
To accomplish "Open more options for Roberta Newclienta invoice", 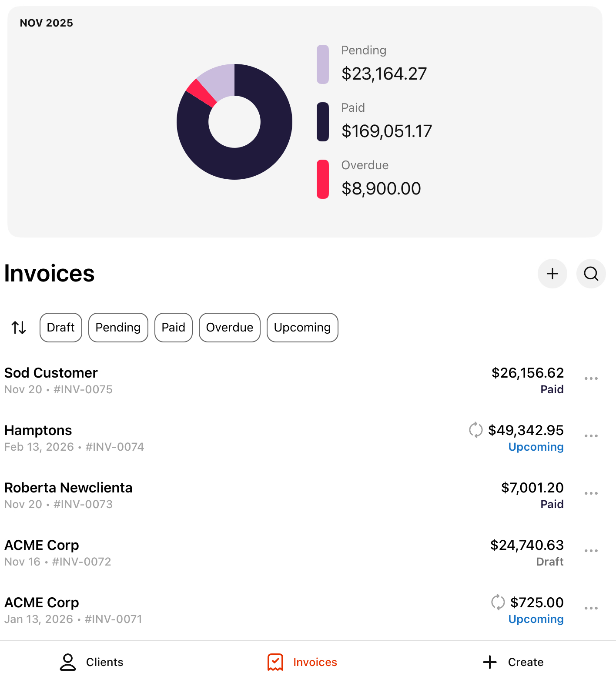I will click(x=591, y=493).
